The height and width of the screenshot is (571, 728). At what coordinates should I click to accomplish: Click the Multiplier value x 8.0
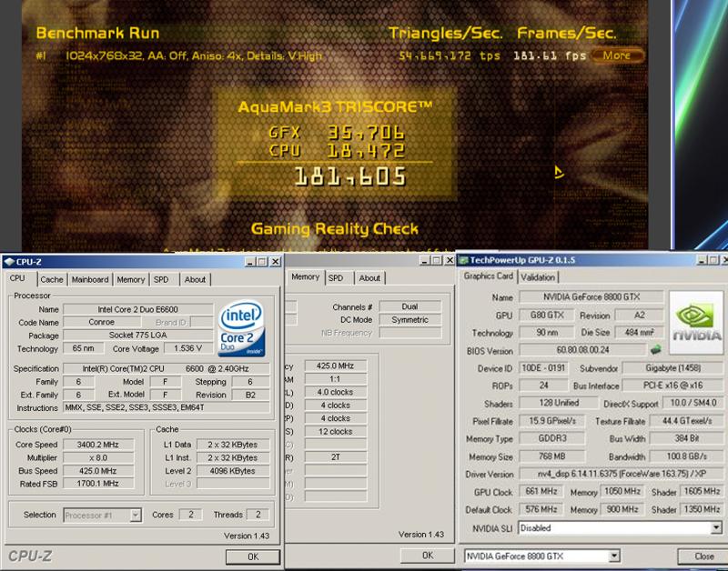click(x=98, y=457)
